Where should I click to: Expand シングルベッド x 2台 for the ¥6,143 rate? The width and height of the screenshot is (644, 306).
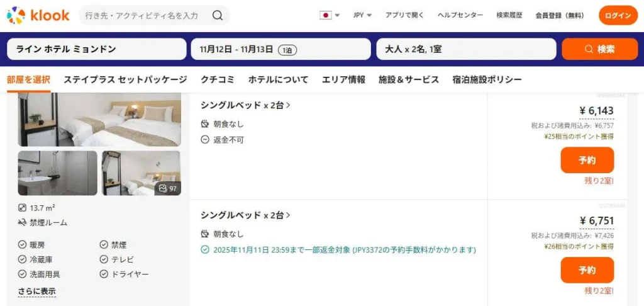pos(245,105)
